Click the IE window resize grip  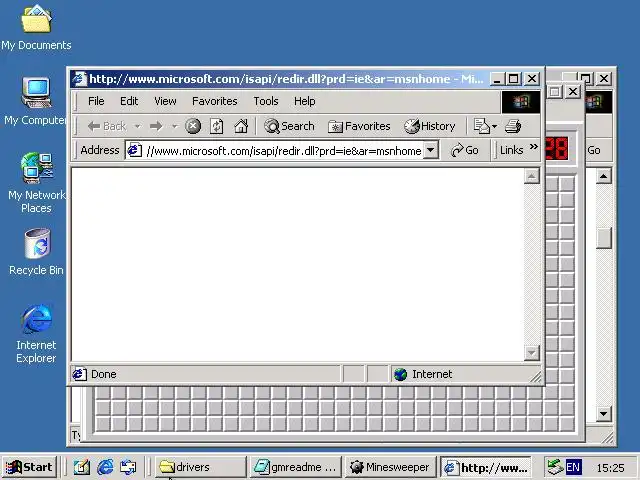coord(536,377)
